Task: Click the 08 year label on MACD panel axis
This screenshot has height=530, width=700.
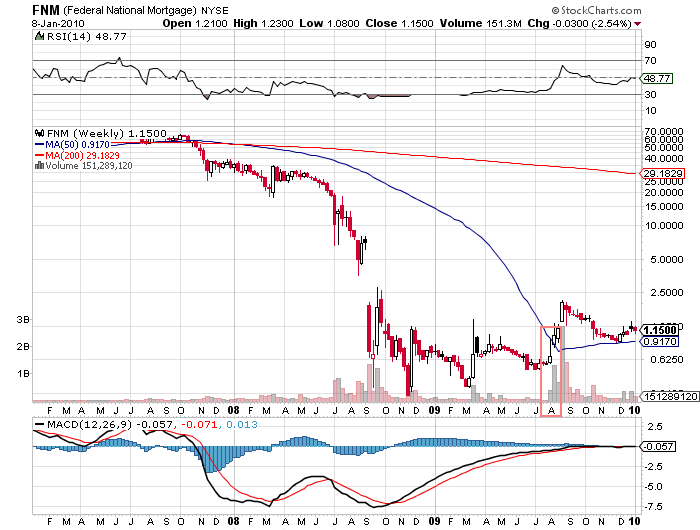Action: point(233,521)
